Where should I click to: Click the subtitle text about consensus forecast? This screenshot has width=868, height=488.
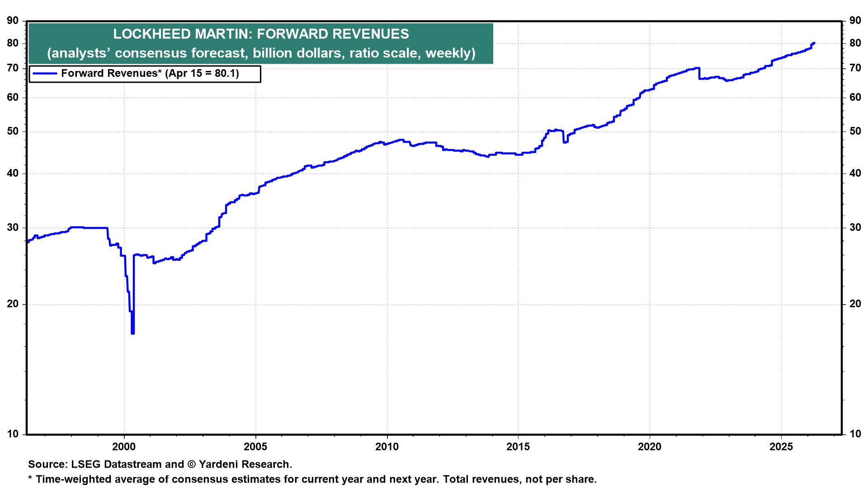click(261, 53)
